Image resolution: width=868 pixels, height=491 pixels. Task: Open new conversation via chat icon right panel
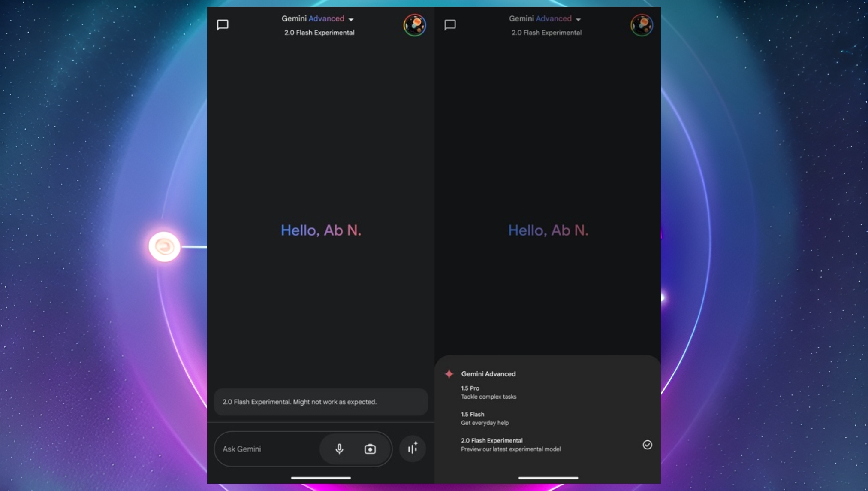pos(451,24)
